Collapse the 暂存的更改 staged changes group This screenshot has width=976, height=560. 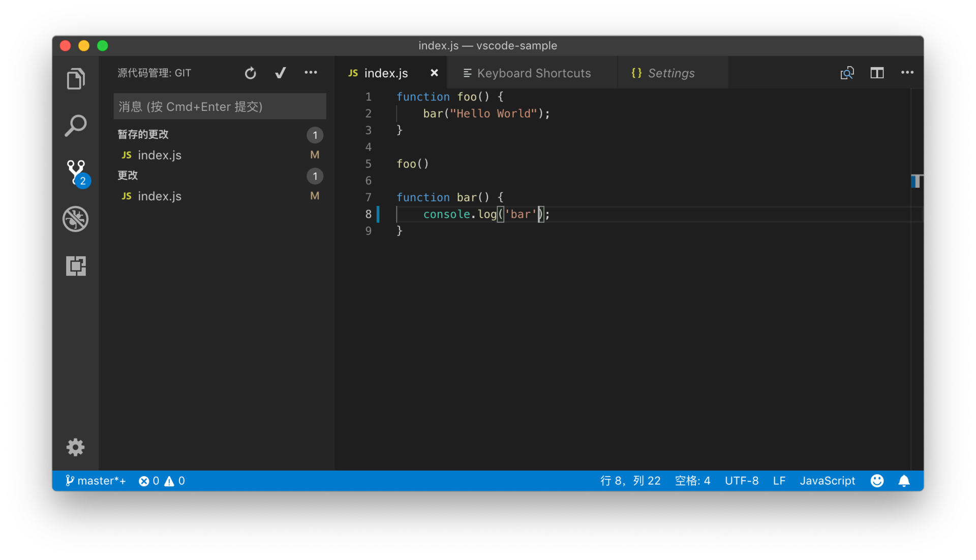143,135
